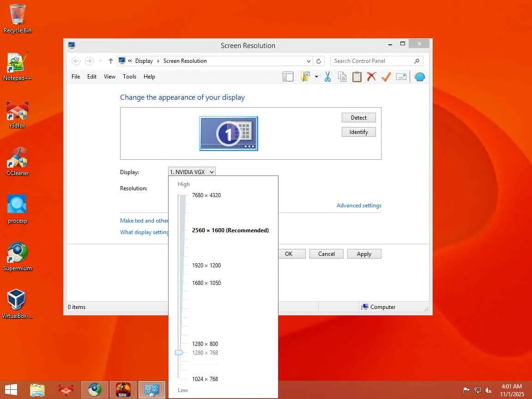The width and height of the screenshot is (532, 399).
Task: Select monitor 1 thumbnail
Action: (229, 133)
